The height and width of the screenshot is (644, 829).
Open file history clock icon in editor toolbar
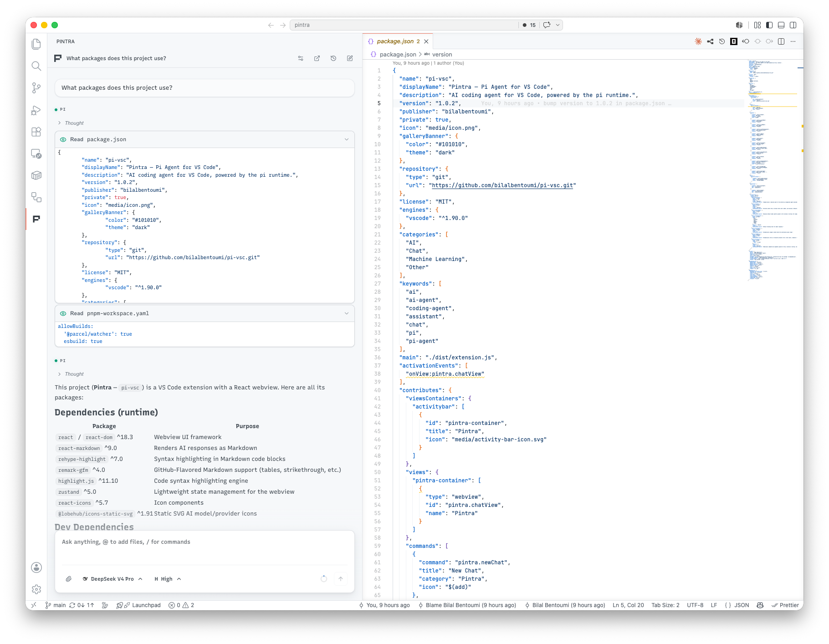tap(722, 41)
